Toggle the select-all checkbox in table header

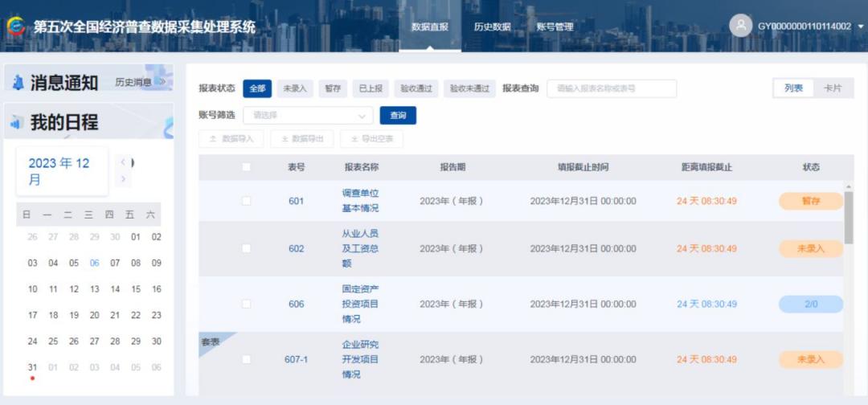tap(247, 167)
